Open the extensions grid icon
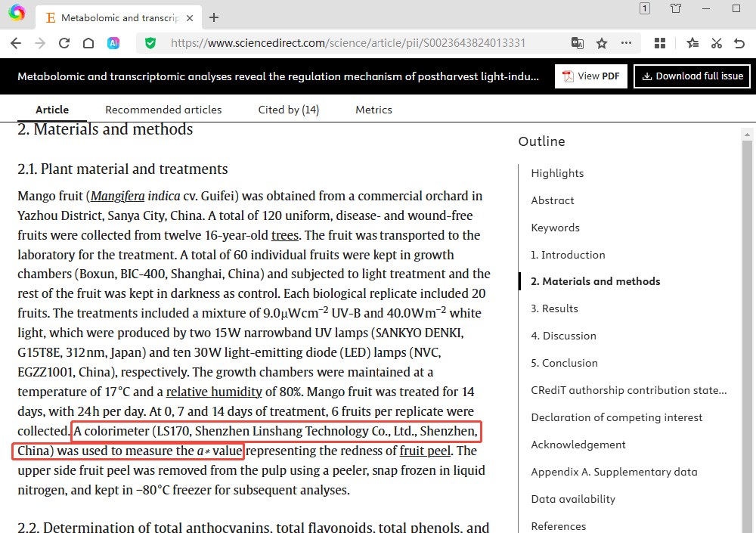 pos(660,43)
